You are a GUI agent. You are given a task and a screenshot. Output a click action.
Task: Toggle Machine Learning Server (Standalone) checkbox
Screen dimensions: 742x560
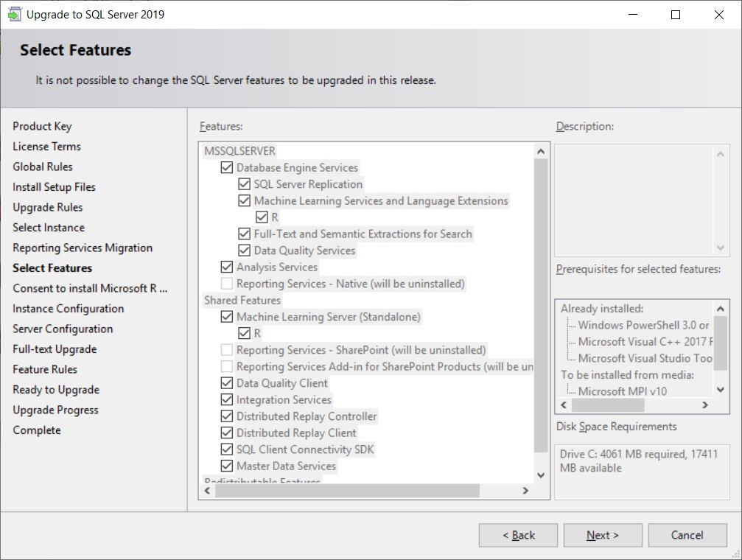coord(227,317)
